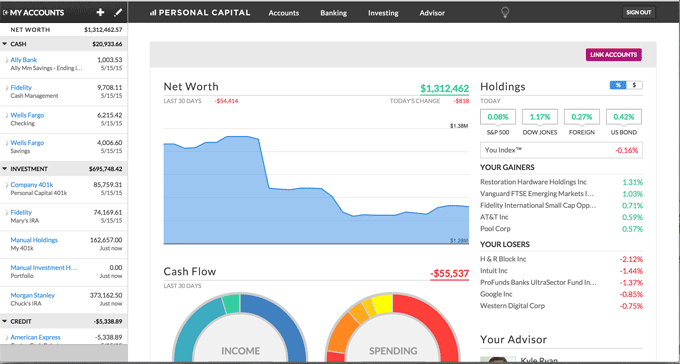Select ProFunds Banks UltraSector Fund loser
Screen dimensions: 680x364
(562, 282)
